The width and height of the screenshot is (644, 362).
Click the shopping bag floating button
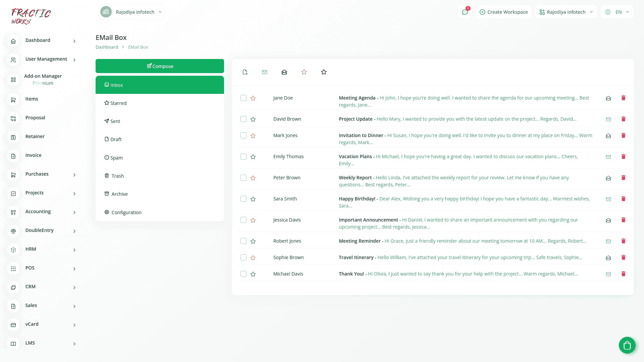click(x=627, y=345)
